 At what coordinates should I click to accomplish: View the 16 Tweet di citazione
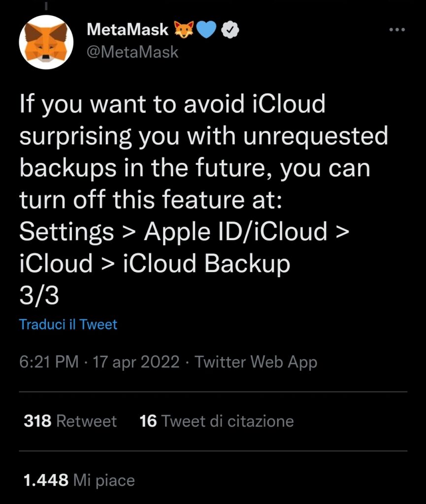[x=217, y=421]
